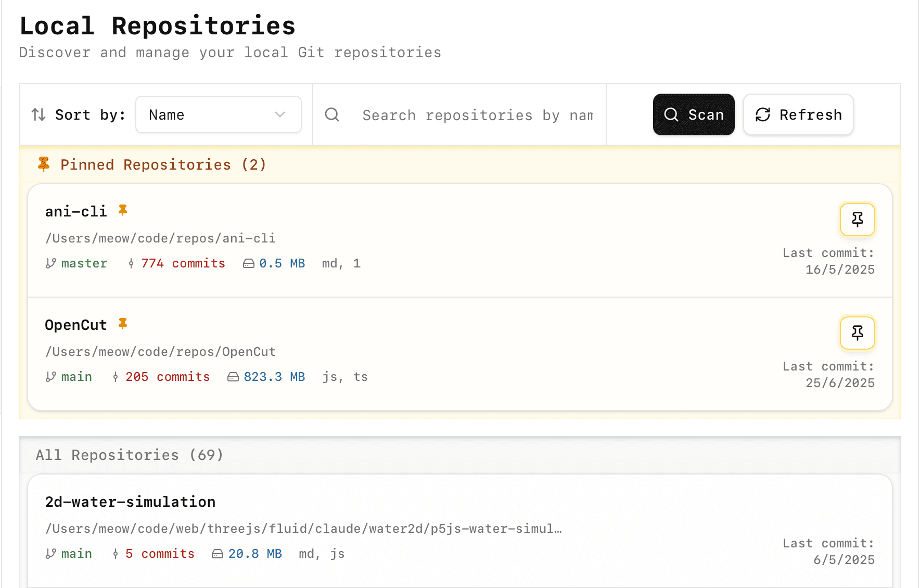Select the All Repositories (69) heading
Screen dimensions: 920x588
pyautogui.click(x=129, y=454)
